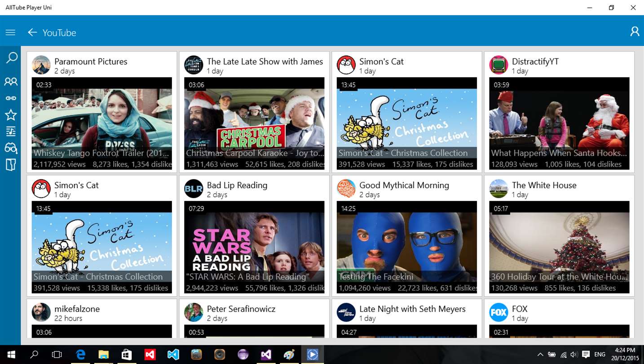Click 128,093 views text
The width and height of the screenshot is (644, 364).
tap(514, 164)
